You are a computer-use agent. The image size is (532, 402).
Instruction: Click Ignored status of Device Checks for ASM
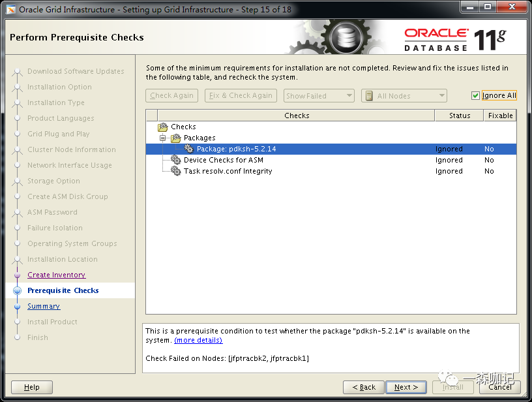(x=449, y=160)
